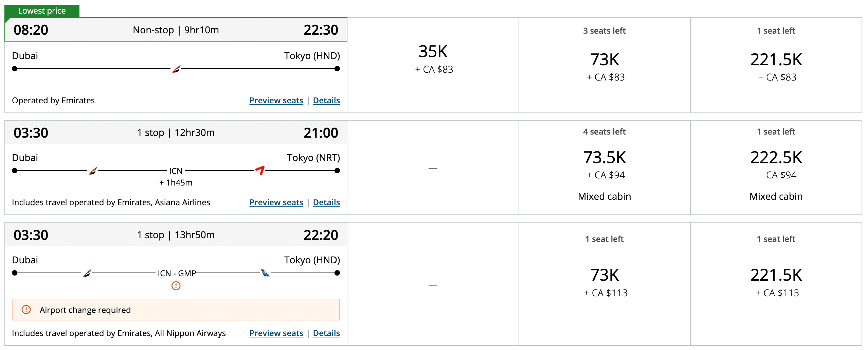This screenshot has height=350, width=868.
Task: Open Details for the non-stop flight
Action: [326, 101]
